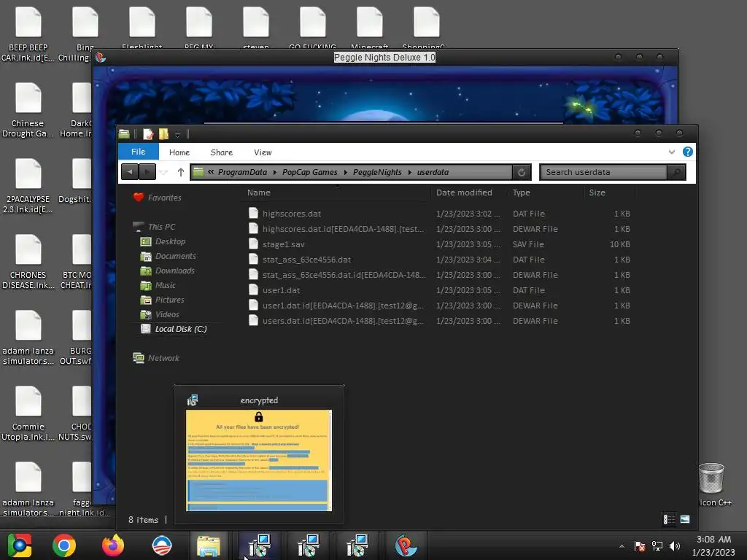Open the View ribbon tab

(263, 152)
